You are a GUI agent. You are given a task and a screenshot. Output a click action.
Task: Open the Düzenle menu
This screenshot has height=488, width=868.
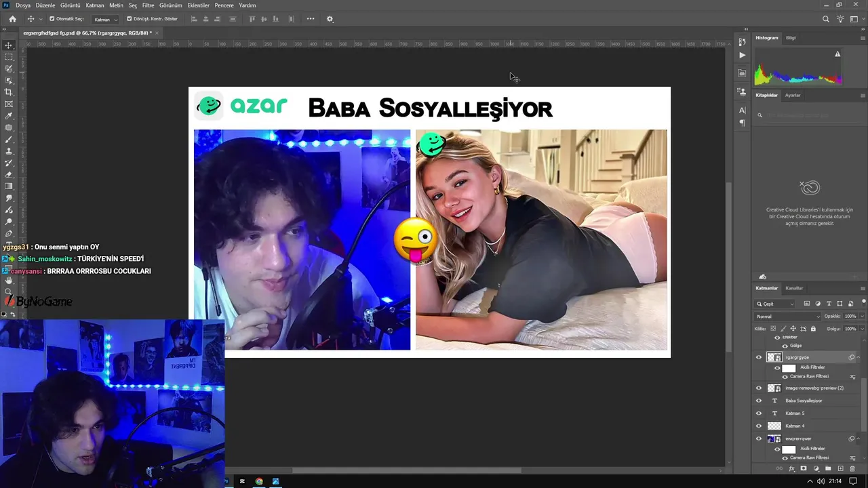click(45, 5)
